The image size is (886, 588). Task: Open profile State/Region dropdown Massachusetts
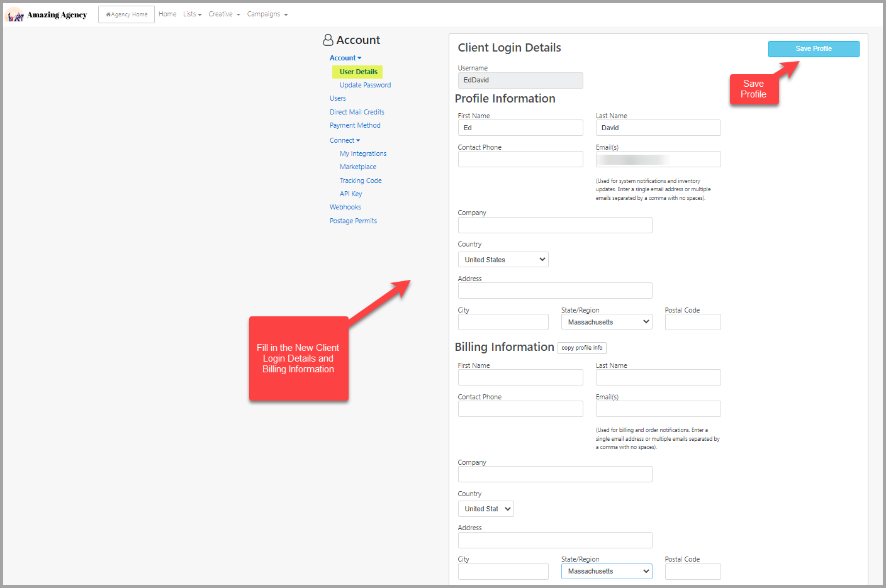607,322
